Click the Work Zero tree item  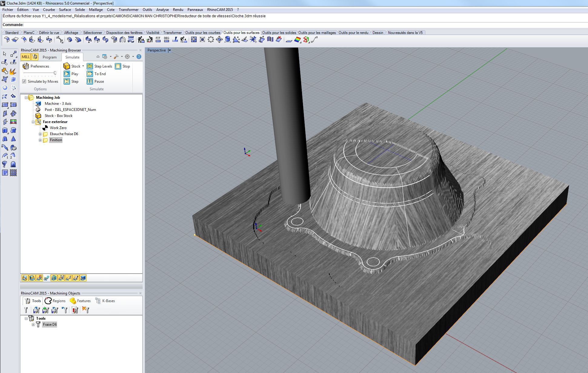tap(58, 128)
